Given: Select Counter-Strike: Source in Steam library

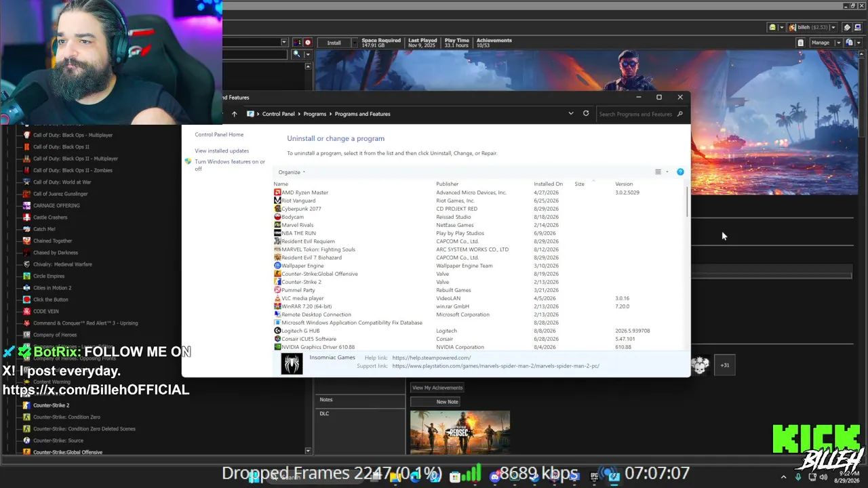Looking at the screenshot, I should (58, 441).
